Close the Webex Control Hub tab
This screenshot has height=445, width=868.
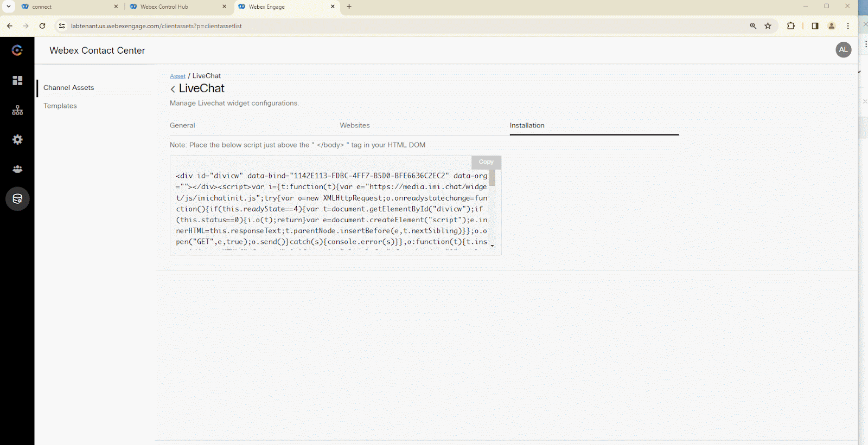coord(225,7)
